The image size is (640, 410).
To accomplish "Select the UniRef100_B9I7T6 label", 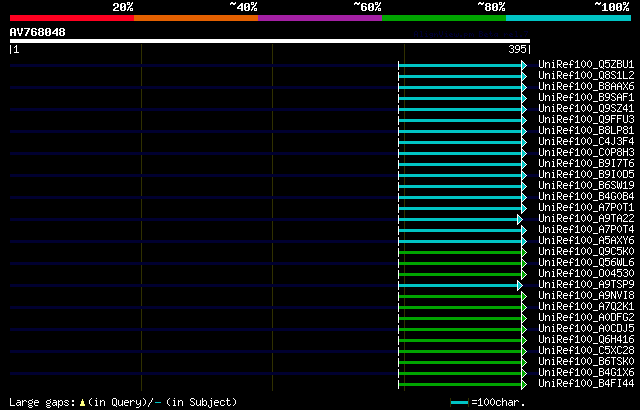I will tap(586, 164).
